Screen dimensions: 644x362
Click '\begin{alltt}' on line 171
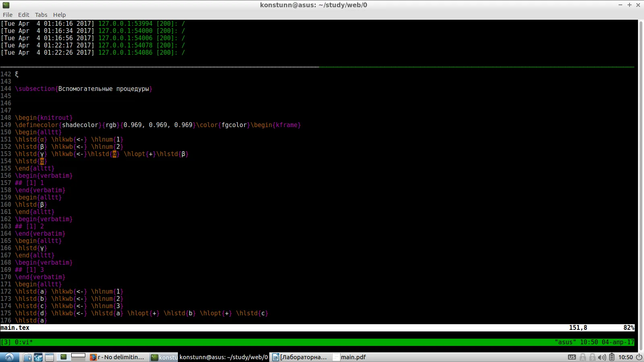click(39, 284)
